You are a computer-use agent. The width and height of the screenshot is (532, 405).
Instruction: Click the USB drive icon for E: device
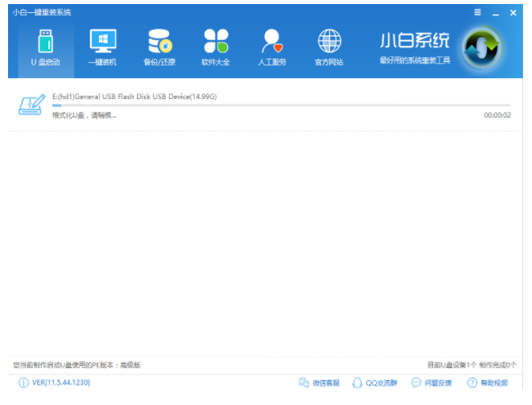pos(31,105)
